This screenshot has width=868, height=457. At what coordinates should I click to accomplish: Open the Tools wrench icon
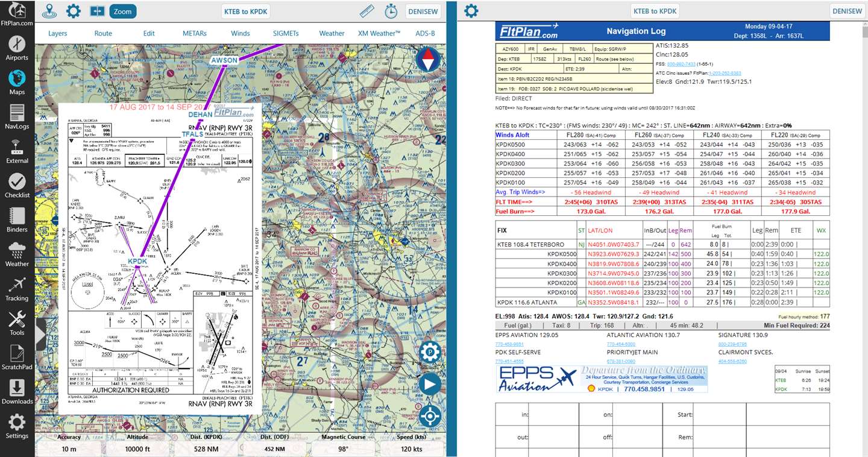(x=17, y=324)
